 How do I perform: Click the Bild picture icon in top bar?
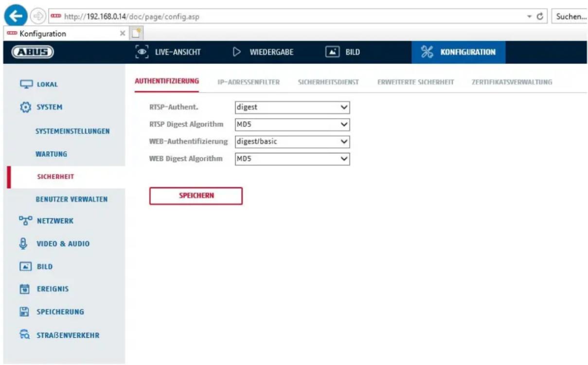click(x=333, y=53)
